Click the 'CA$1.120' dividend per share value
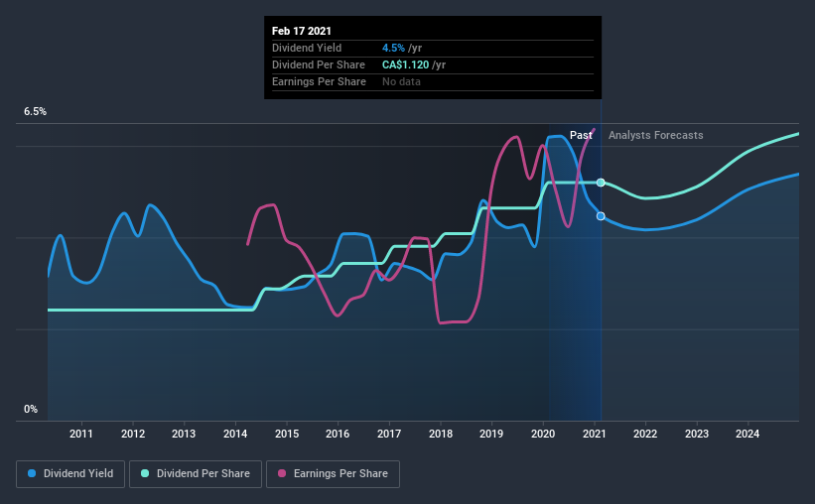 405,64
